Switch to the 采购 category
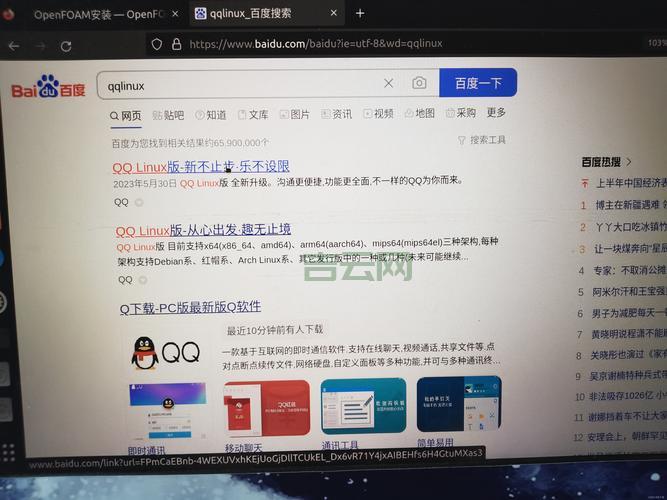This screenshot has height=500, width=667. (x=461, y=112)
